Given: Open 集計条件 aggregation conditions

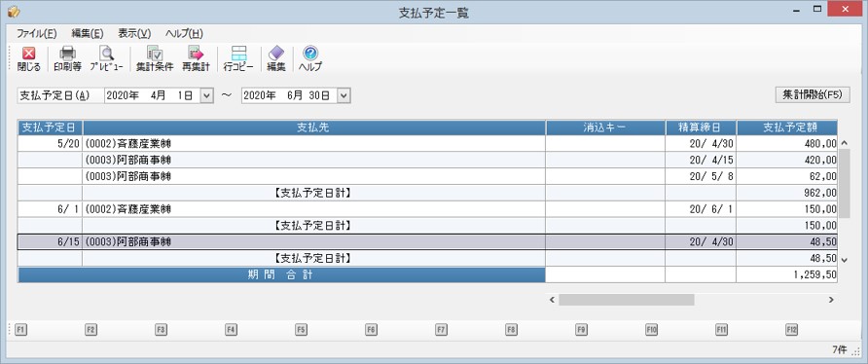Looking at the screenshot, I should coord(155,59).
